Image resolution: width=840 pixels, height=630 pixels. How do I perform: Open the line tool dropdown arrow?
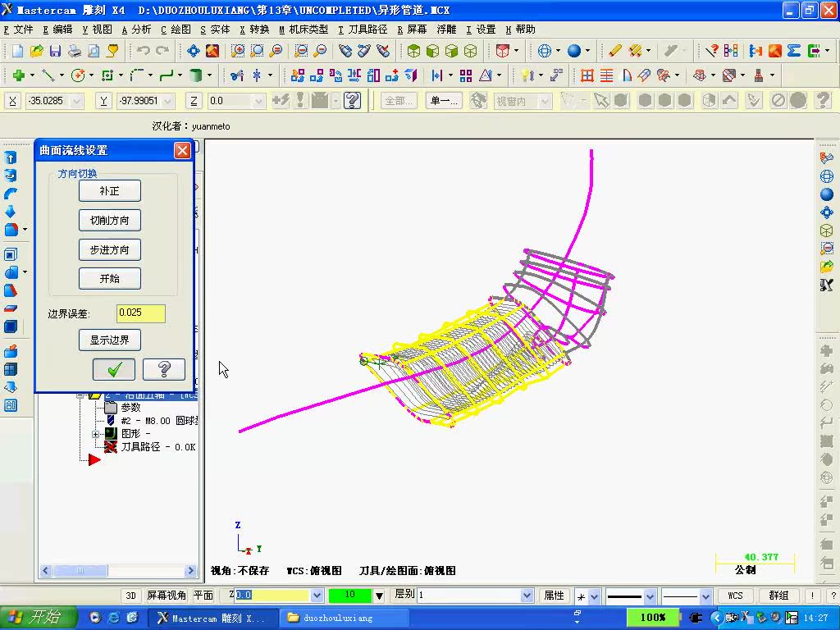click(62, 75)
